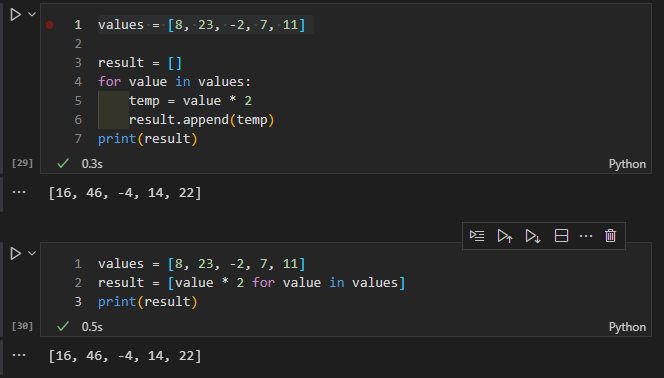Click the 0.3s execution time
Image resolution: width=664 pixels, height=378 pixels.
(92, 164)
